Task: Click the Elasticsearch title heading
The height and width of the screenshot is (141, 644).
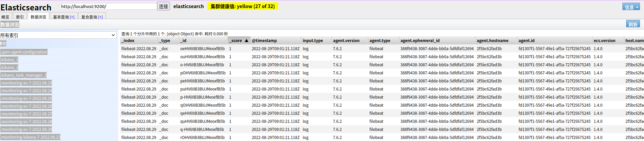Action: (x=26, y=7)
